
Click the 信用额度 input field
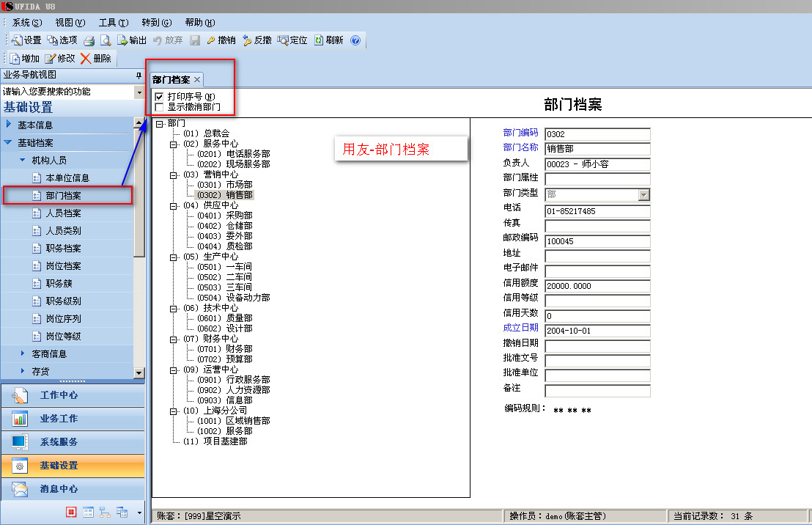pyautogui.click(x=597, y=285)
